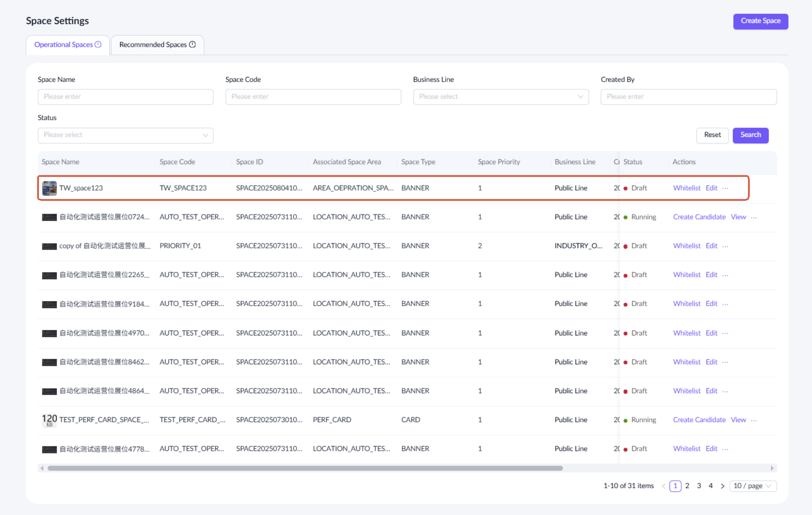Click left arrow of horizontal scrollbar
812x515 pixels.
[x=42, y=468]
